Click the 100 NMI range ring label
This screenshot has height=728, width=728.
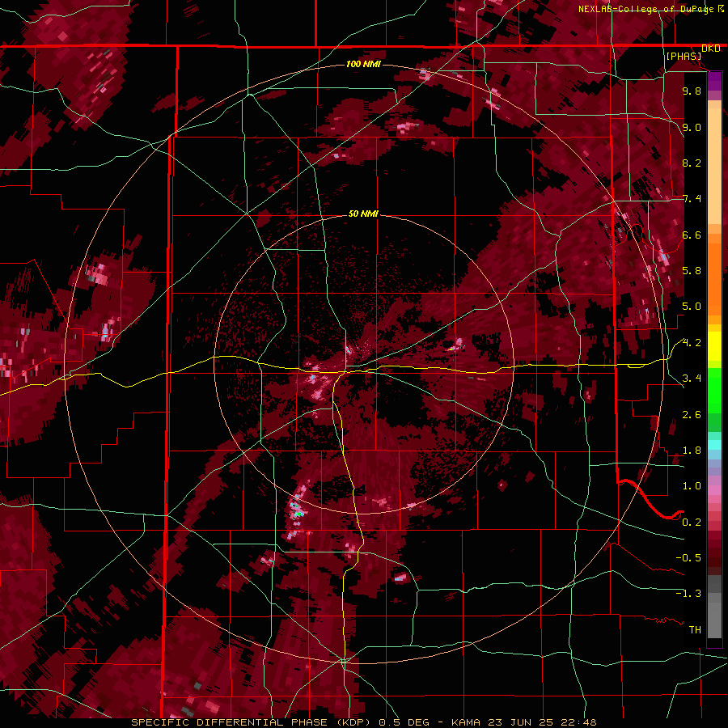click(363, 64)
